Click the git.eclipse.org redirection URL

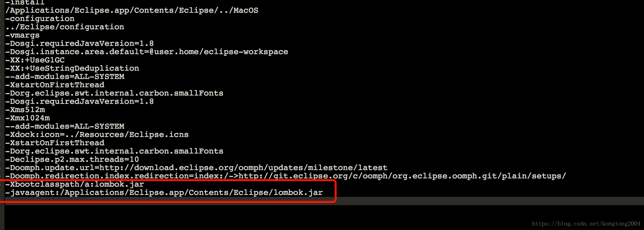(x=402, y=176)
